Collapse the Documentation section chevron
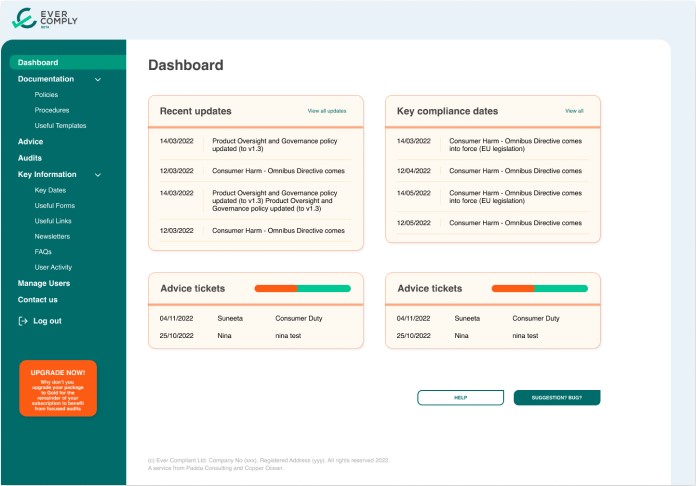This screenshot has height=486, width=696. [97, 79]
